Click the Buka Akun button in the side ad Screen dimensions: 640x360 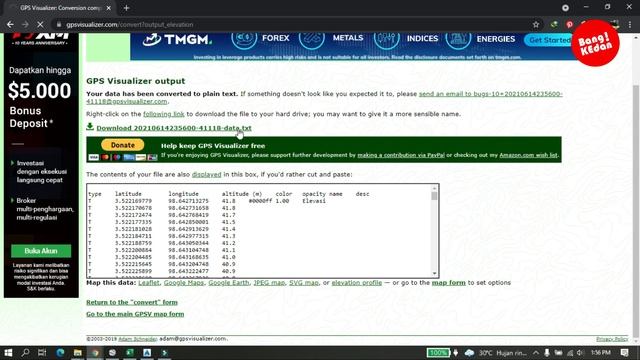pos(41,251)
